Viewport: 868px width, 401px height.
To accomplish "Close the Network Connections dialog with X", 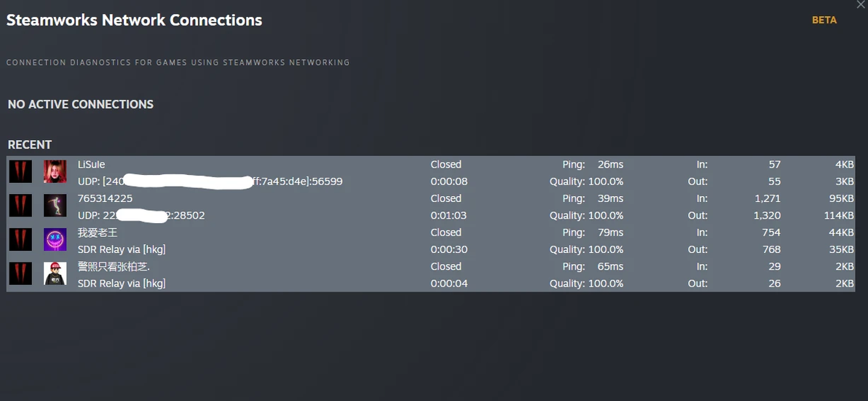I will 861,4.
